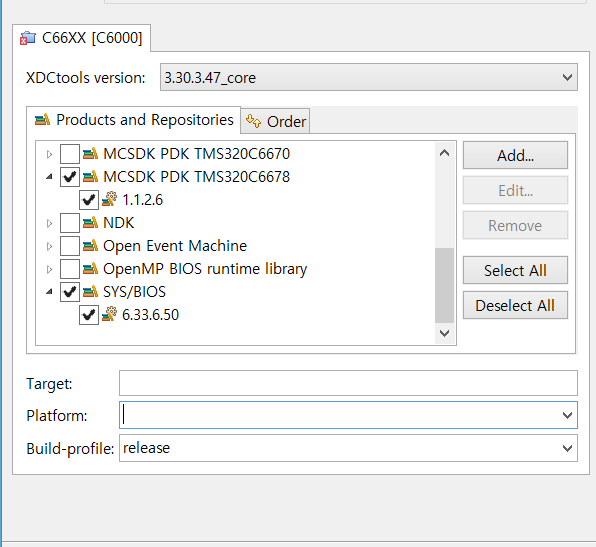Click the C66XX [C6000] device tab icon
Image resolution: width=596 pixels, height=547 pixels.
click(x=28, y=38)
